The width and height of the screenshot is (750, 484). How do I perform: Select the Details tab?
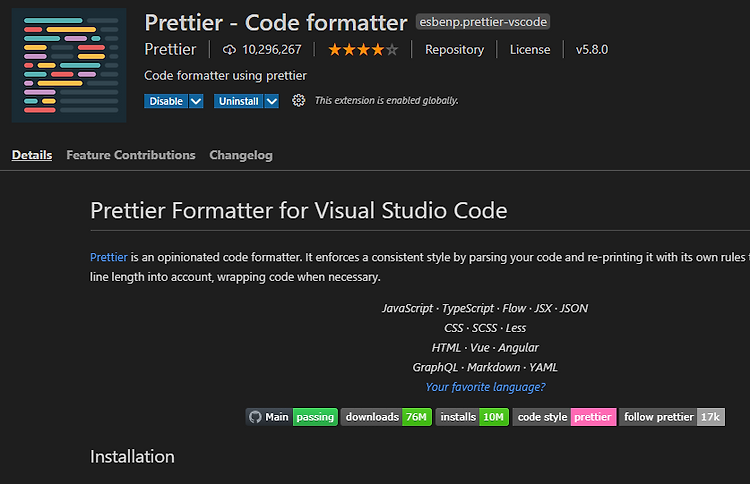(x=32, y=155)
